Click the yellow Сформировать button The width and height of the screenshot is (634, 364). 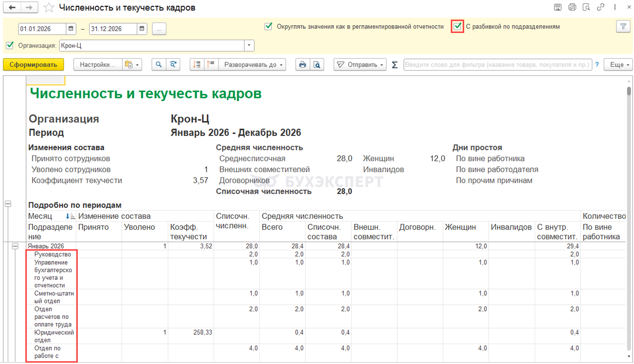coord(33,65)
